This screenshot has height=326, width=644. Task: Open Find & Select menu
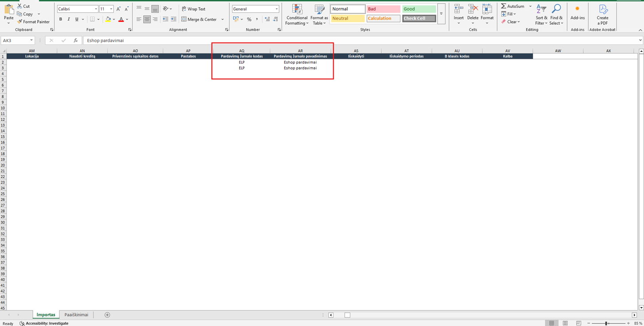(556, 15)
